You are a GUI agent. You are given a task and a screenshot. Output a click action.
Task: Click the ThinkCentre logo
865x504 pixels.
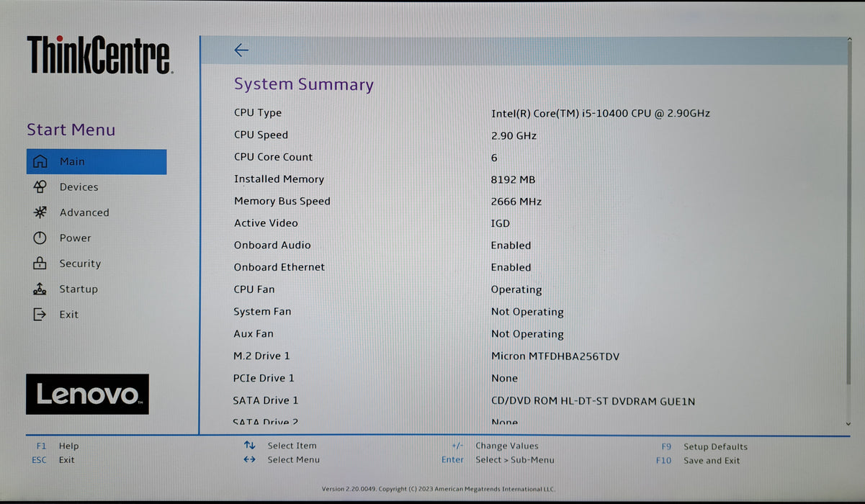(99, 55)
